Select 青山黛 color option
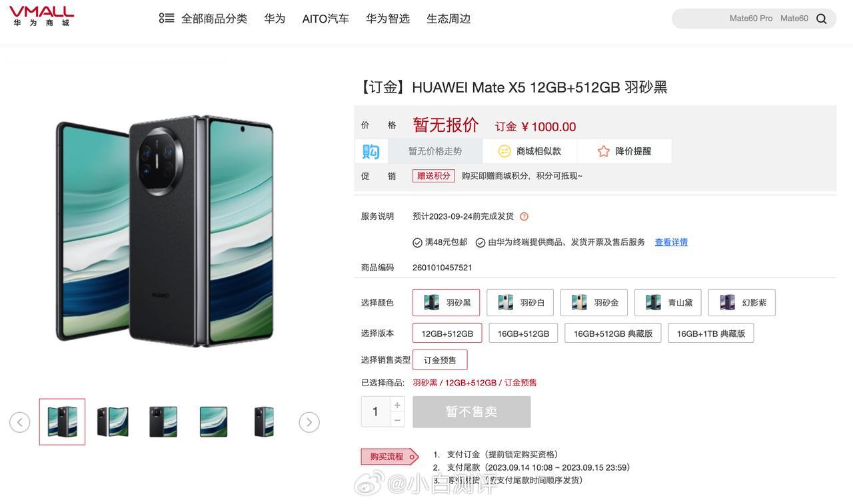 (x=668, y=302)
